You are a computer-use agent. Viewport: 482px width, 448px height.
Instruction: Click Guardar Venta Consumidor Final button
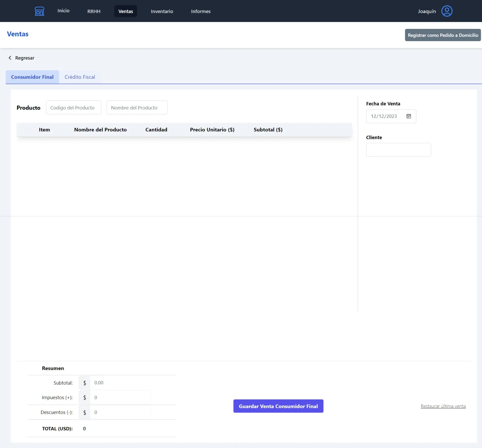278,406
